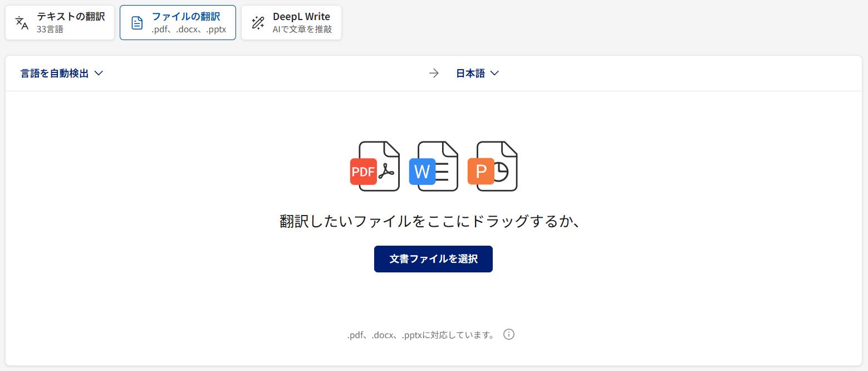Click 文書ファイルを選択 button

[433, 259]
